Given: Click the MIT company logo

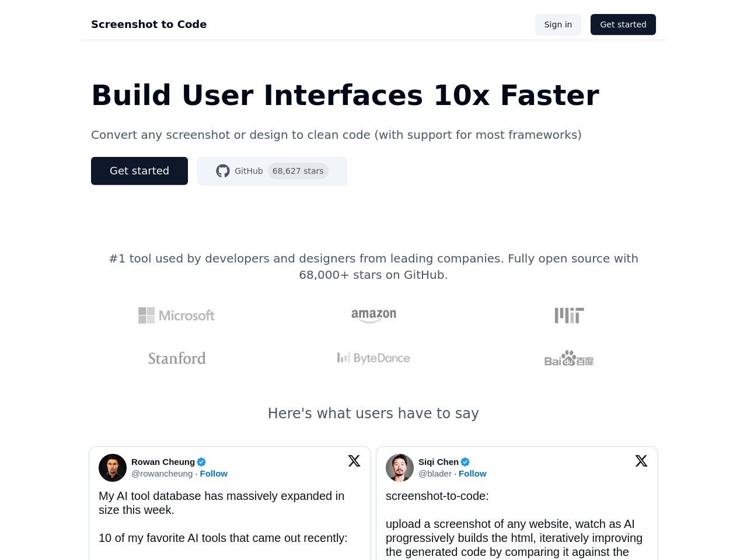Looking at the screenshot, I should pyautogui.click(x=569, y=315).
